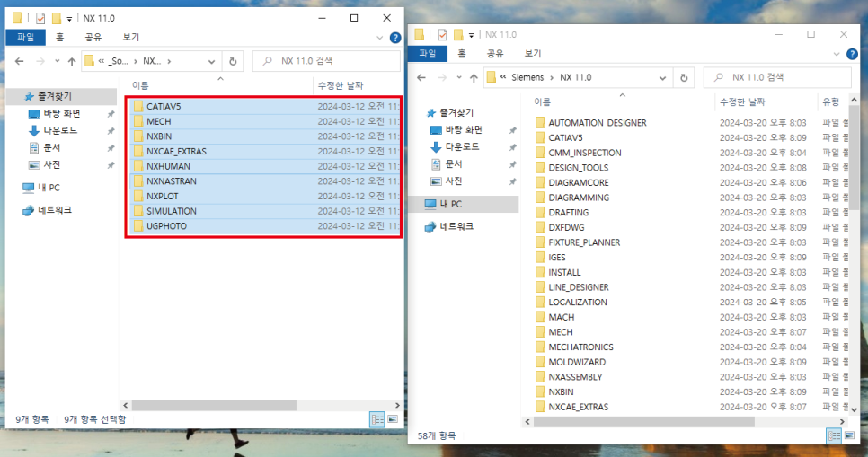
Task: Open recent locations dropdown in right window
Action: 459,78
